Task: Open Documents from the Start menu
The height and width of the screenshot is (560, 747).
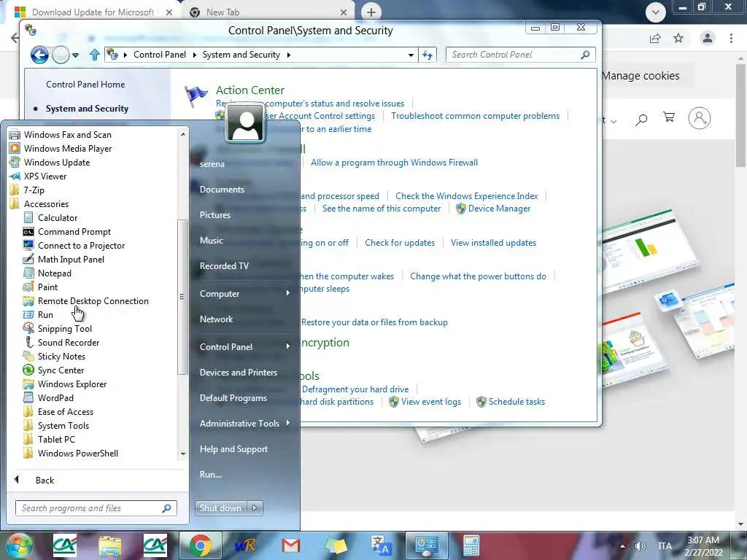Action: (x=222, y=190)
